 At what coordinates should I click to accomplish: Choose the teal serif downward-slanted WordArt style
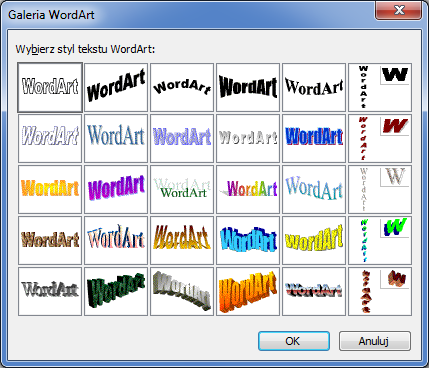click(314, 189)
